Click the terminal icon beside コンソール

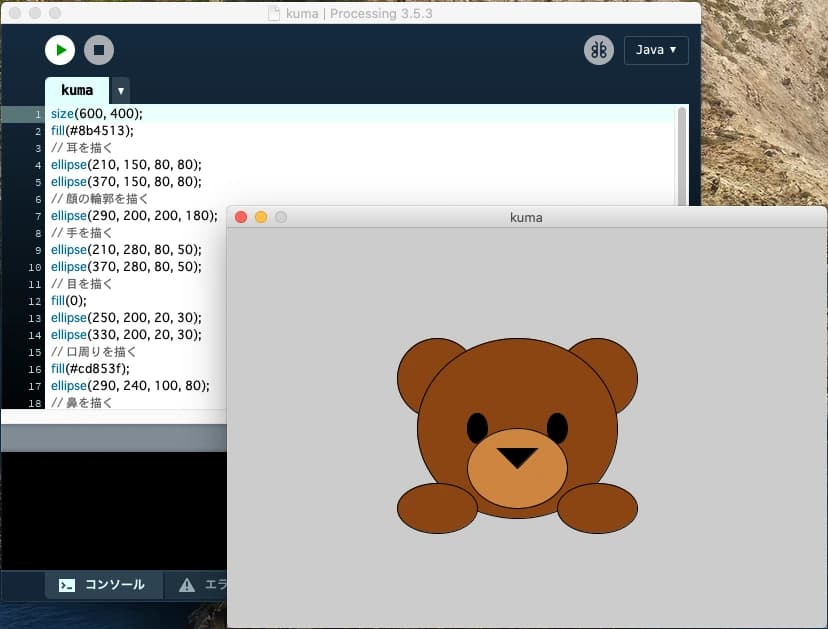coord(67,585)
